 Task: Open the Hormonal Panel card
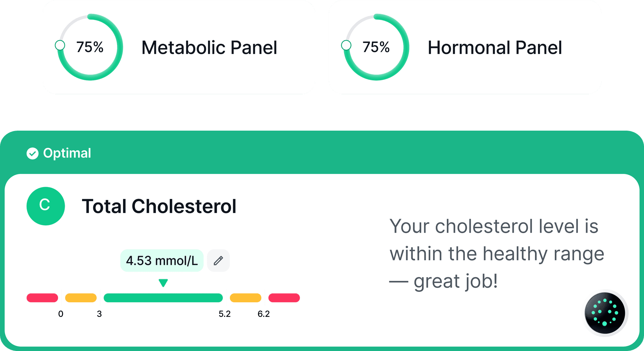(465, 47)
